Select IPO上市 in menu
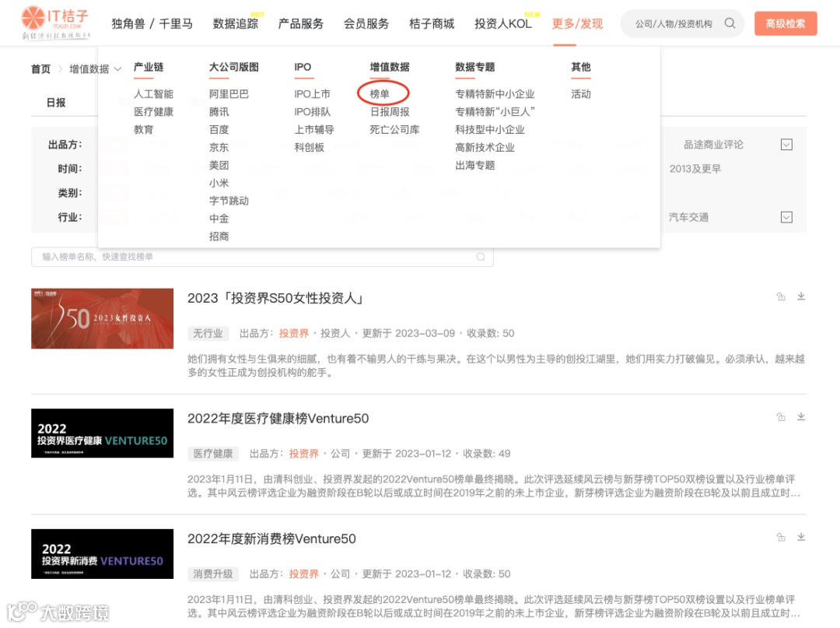Image resolution: width=840 pixels, height=628 pixels. tap(313, 93)
